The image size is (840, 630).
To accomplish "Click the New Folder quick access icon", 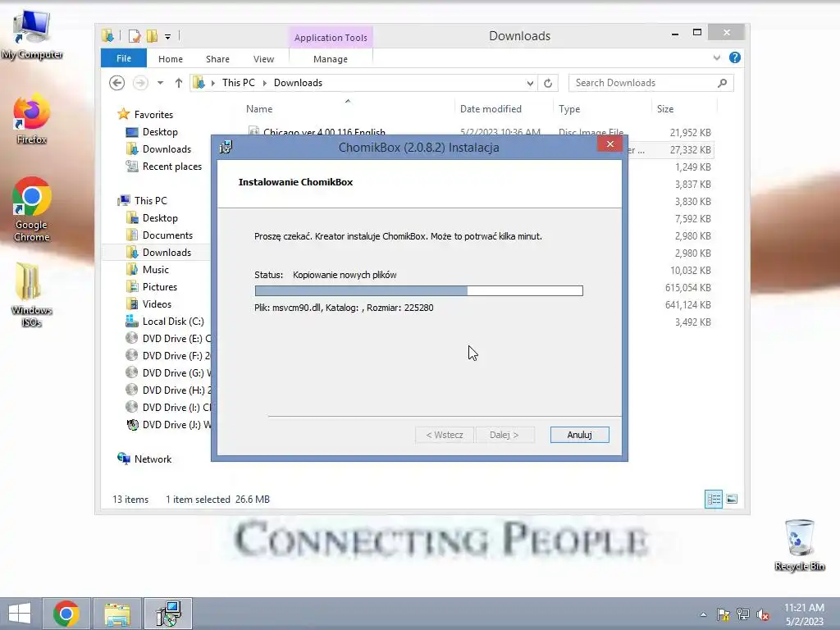I will (152, 36).
